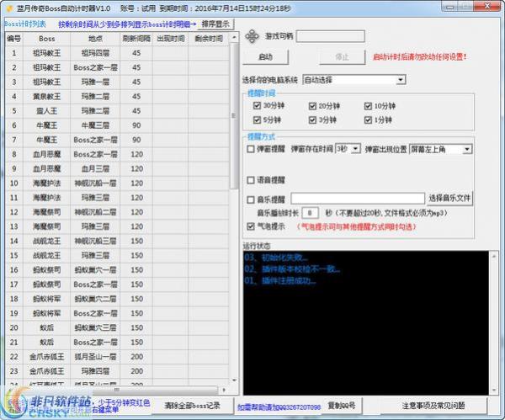
Task: Toggle the 5分钟 reminder checkbox
Action: pyautogui.click(x=257, y=120)
